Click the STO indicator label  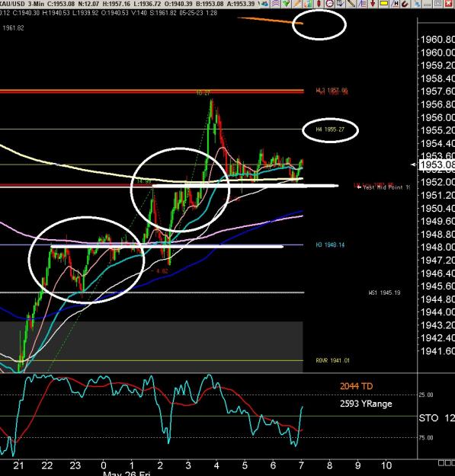click(x=428, y=418)
